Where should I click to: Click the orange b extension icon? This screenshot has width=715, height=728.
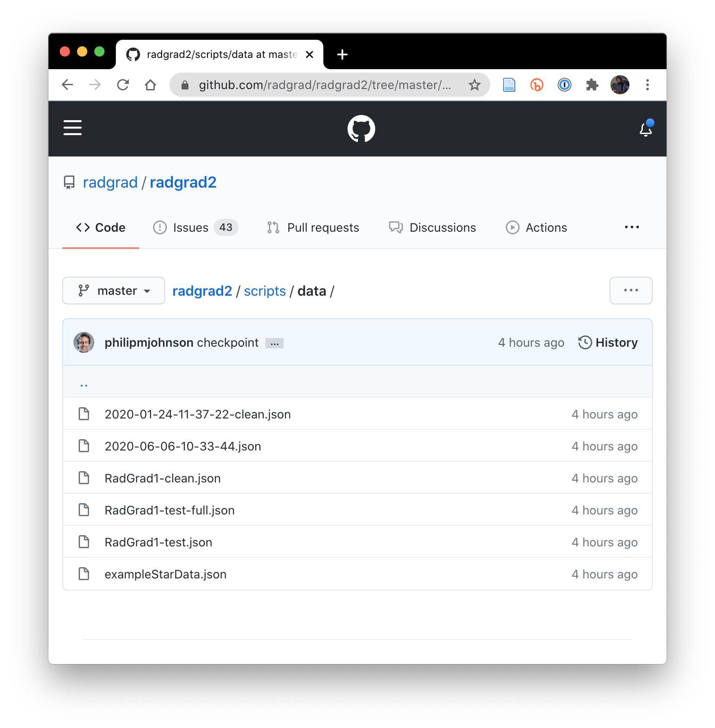(x=537, y=85)
